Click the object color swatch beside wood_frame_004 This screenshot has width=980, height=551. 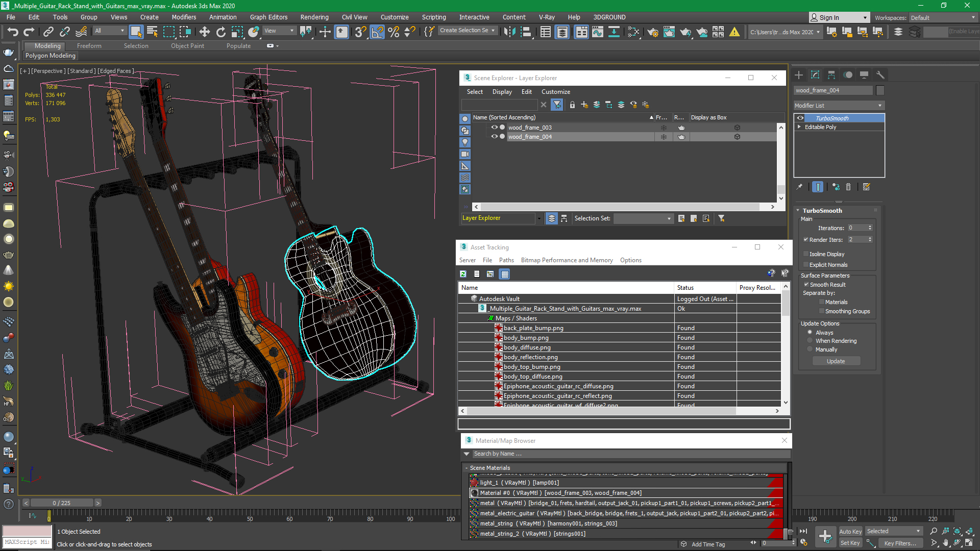(x=880, y=90)
